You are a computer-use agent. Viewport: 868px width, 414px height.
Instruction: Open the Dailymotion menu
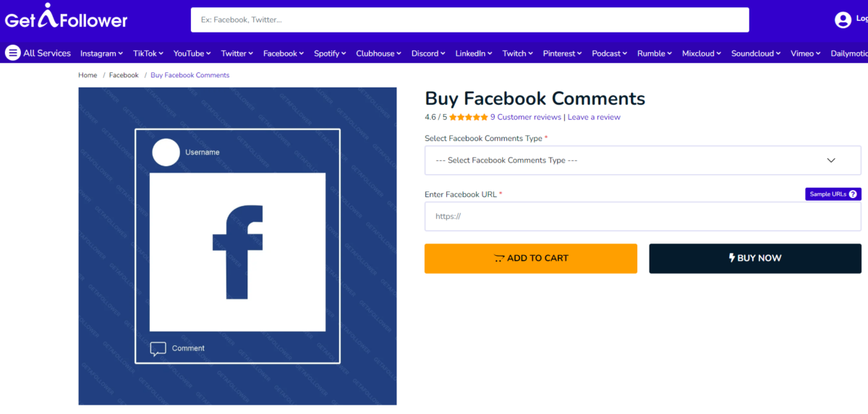pos(849,53)
